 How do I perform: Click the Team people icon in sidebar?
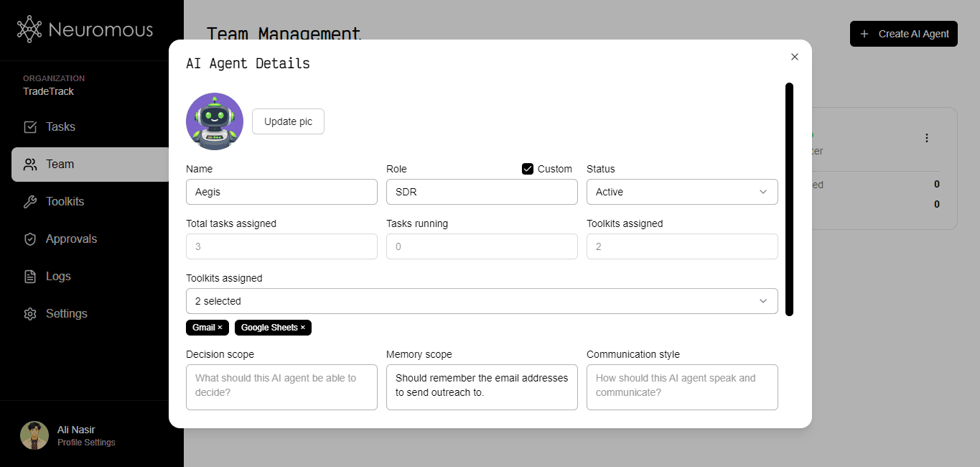tap(30, 165)
